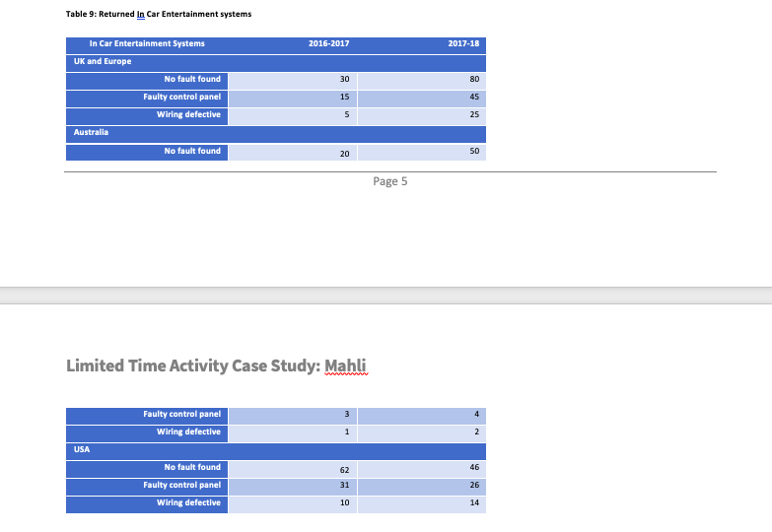Click the value 62 in USA No fault found row

click(345, 471)
